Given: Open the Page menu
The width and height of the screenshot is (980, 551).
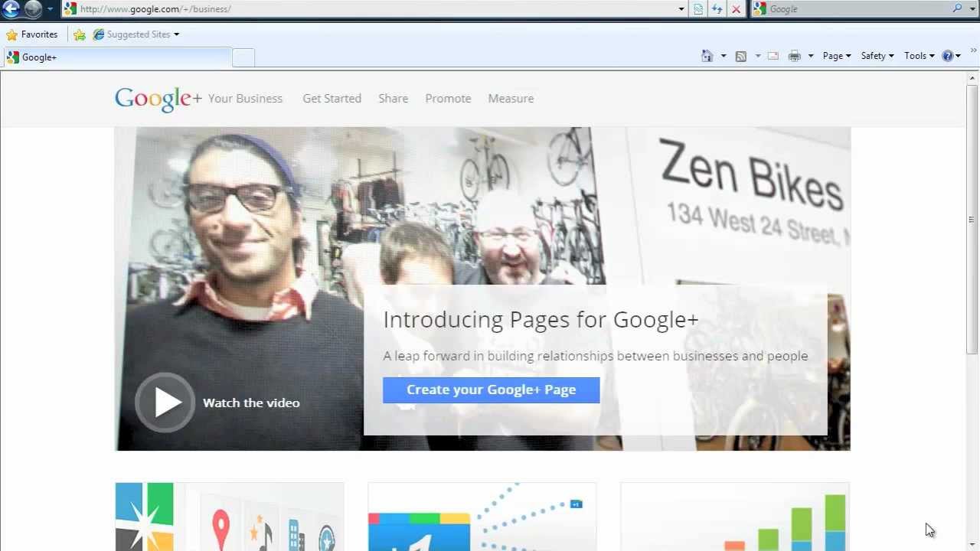Looking at the screenshot, I should [837, 56].
